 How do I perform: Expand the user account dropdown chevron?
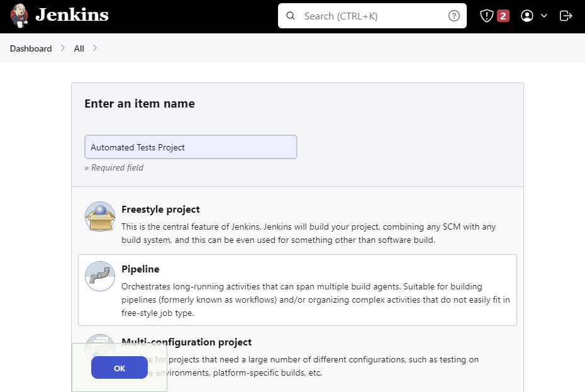coord(544,16)
